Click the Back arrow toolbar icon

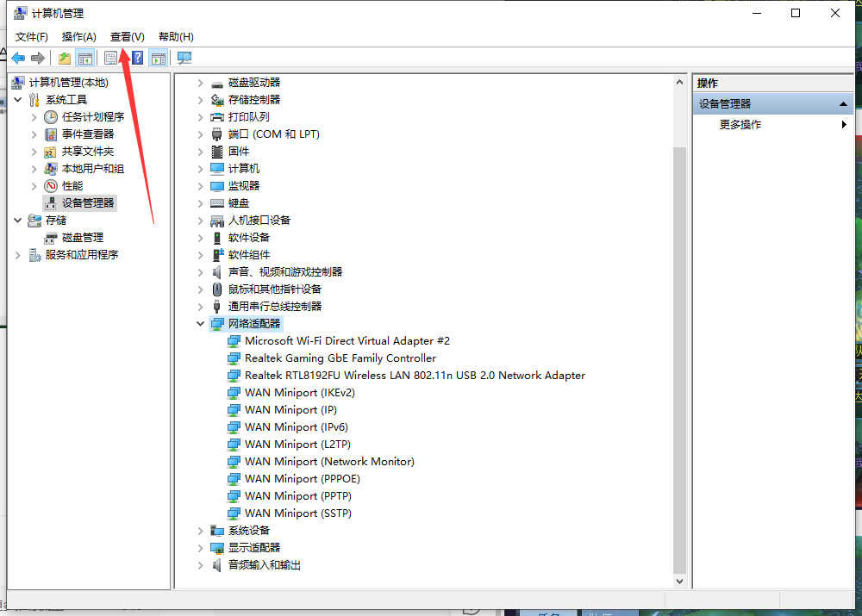18,58
